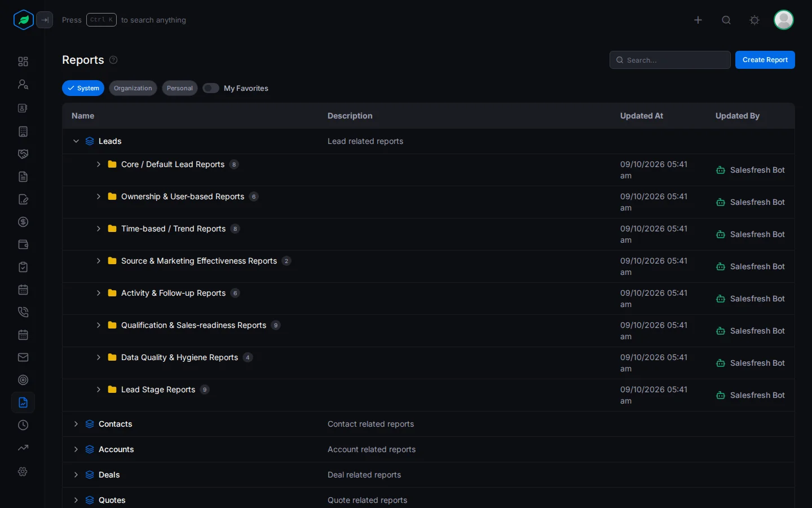Viewport: 812px width, 508px height.
Task: Focus the reports Search field
Action: pos(670,60)
